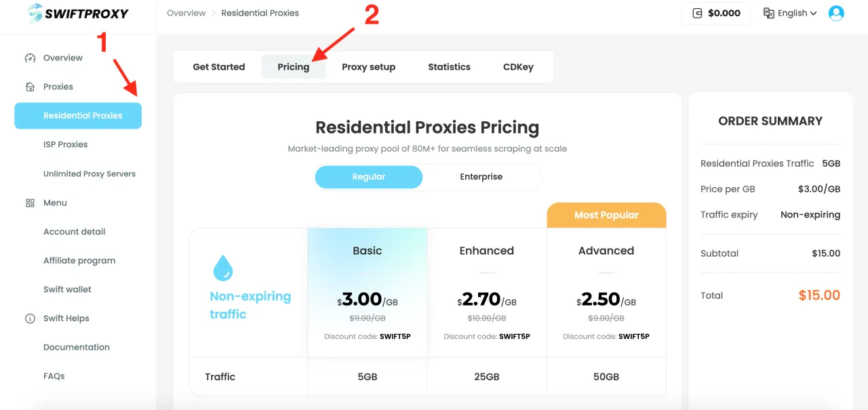Switch to the Proxy setup tab

pos(368,67)
